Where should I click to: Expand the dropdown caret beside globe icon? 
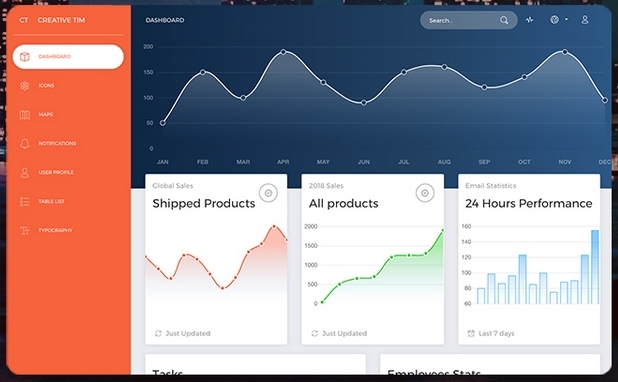point(566,19)
